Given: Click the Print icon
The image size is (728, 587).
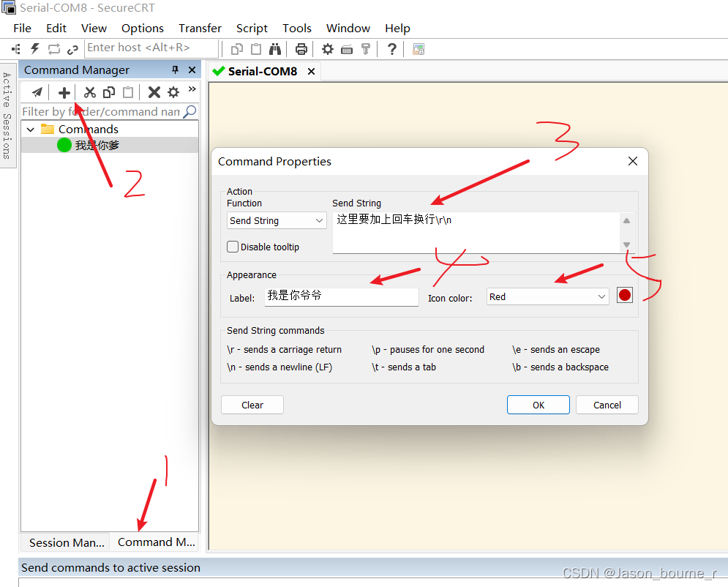Looking at the screenshot, I should pos(301,49).
